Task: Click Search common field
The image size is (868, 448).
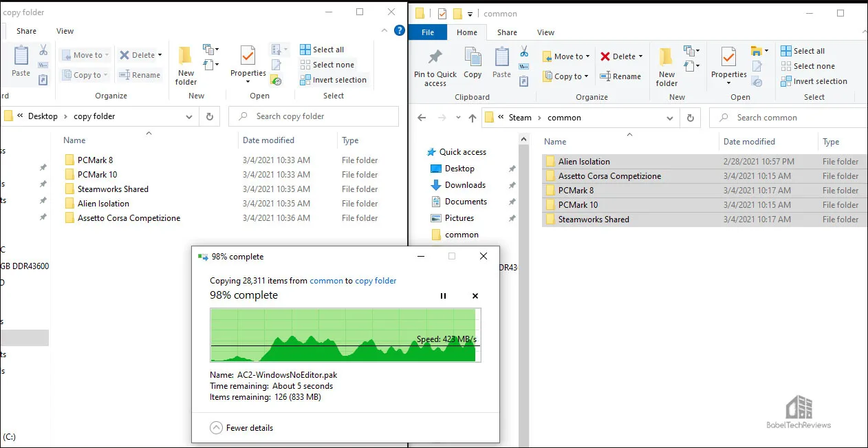Action: click(788, 118)
